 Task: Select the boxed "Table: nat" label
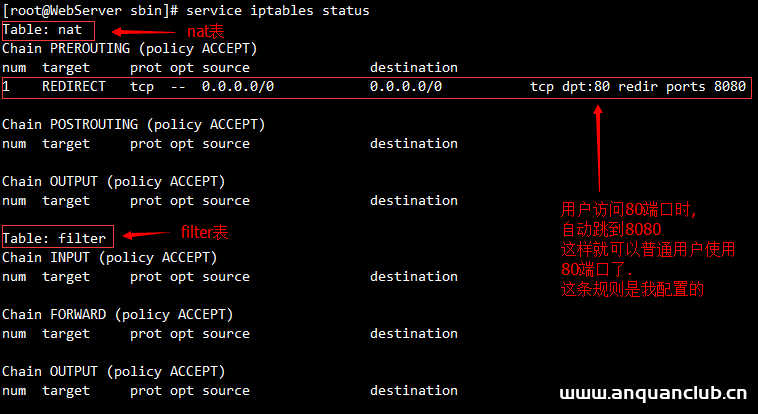coord(42,30)
